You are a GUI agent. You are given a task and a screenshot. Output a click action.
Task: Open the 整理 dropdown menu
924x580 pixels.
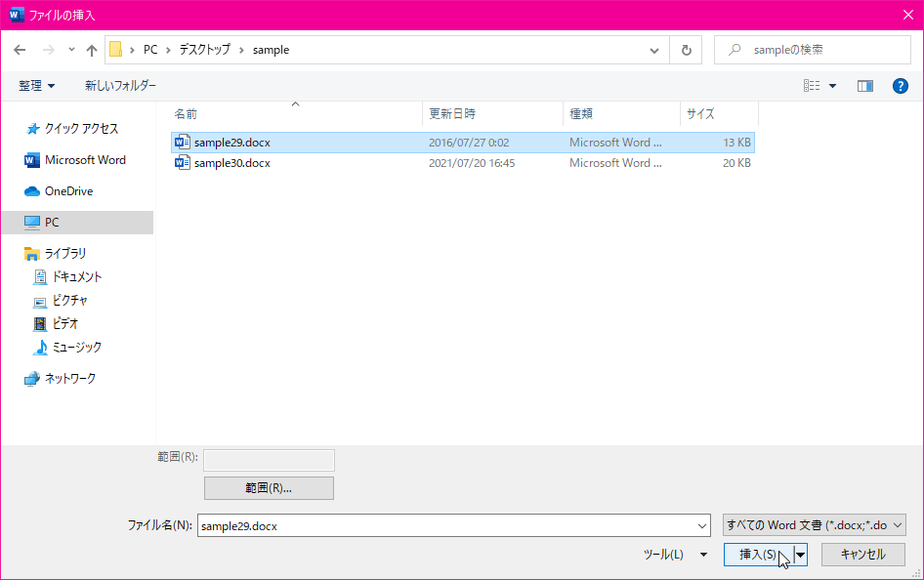36,85
